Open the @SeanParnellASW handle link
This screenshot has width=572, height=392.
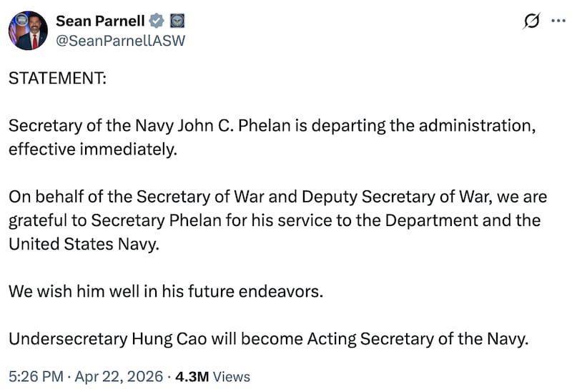coord(120,41)
